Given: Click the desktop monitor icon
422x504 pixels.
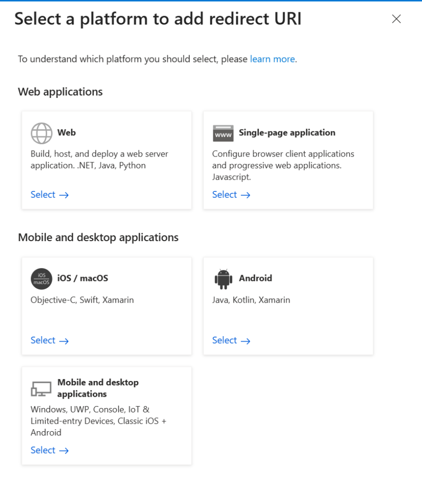Looking at the screenshot, I should pyautogui.click(x=41, y=389).
